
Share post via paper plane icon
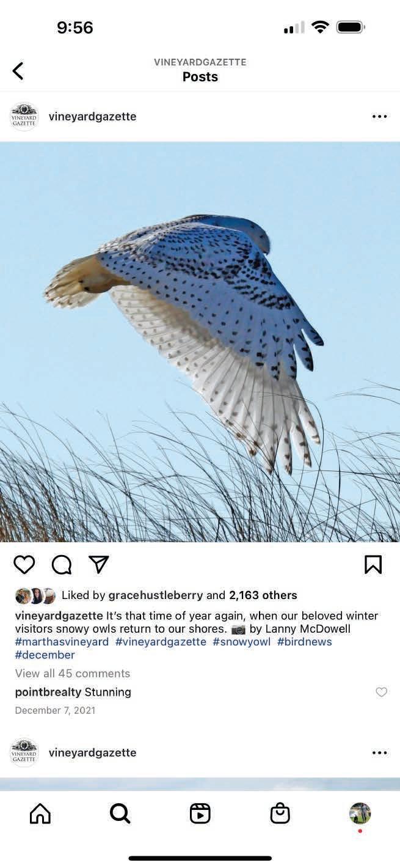99,564
